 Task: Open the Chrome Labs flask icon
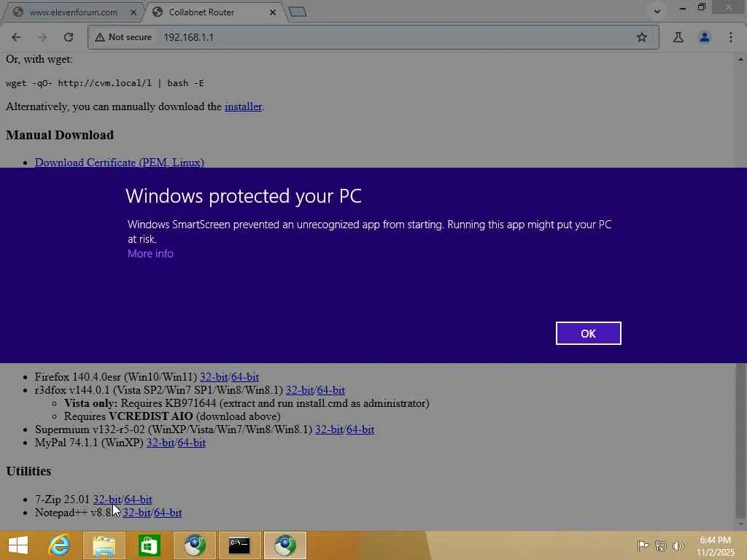click(x=678, y=37)
